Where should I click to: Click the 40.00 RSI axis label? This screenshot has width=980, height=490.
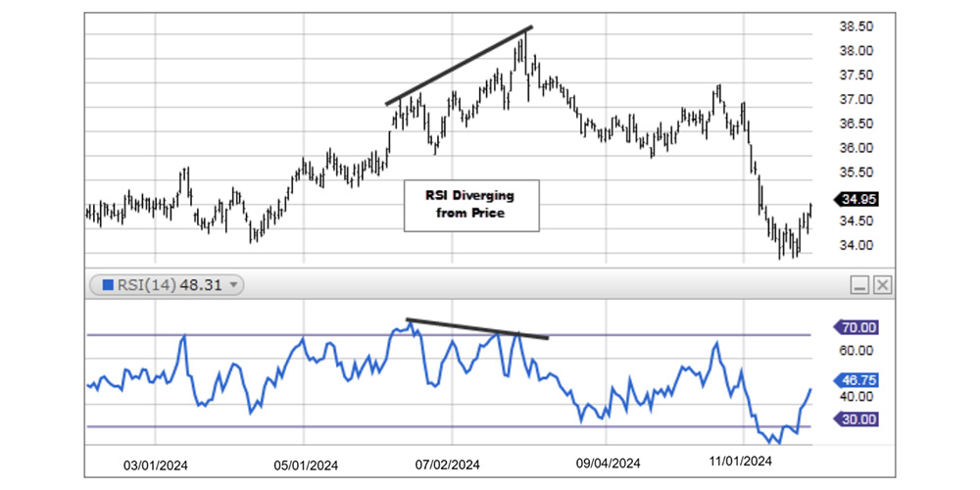[x=857, y=396]
